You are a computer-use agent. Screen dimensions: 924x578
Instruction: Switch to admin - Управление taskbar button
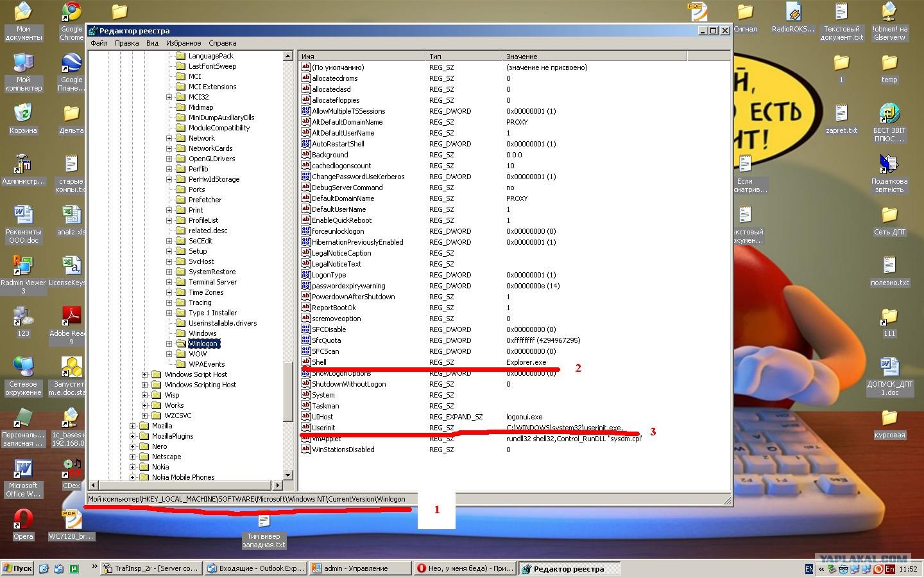[x=360, y=568]
